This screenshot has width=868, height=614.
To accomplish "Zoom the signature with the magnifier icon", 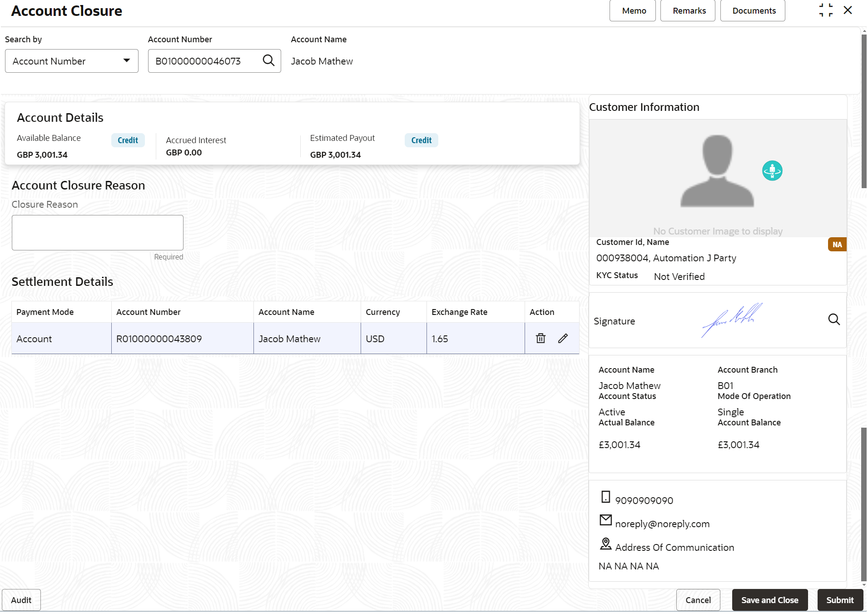I will tap(834, 319).
